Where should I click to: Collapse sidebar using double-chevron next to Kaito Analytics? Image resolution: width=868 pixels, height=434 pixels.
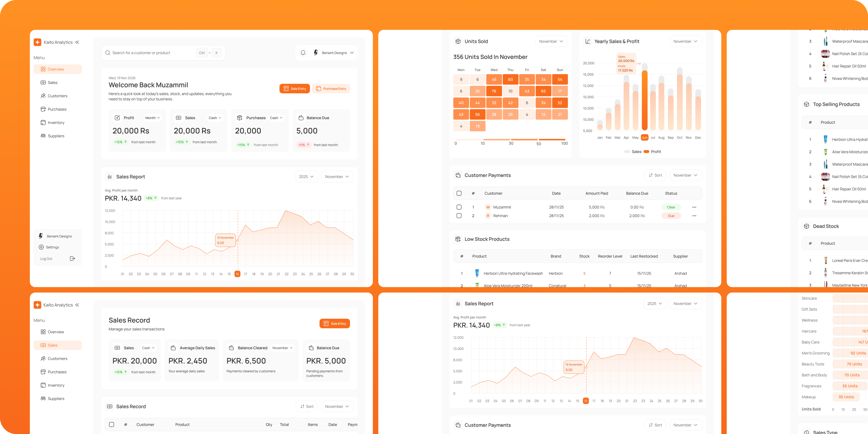(x=77, y=42)
